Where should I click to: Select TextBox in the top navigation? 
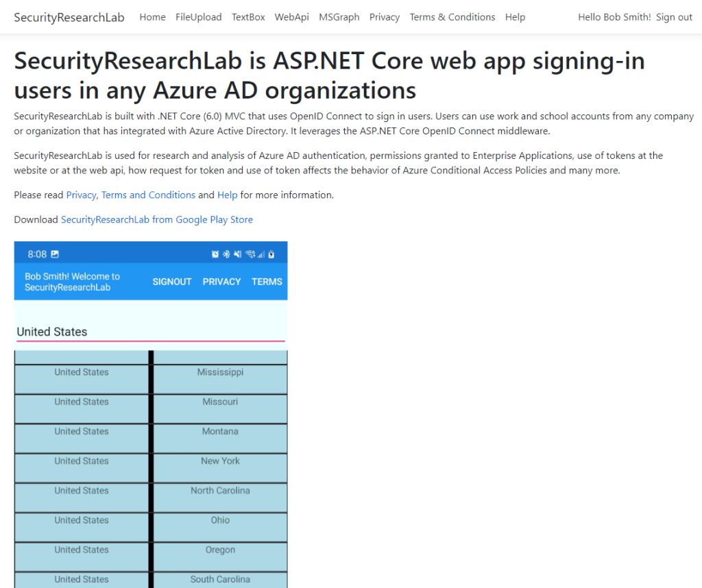click(248, 17)
